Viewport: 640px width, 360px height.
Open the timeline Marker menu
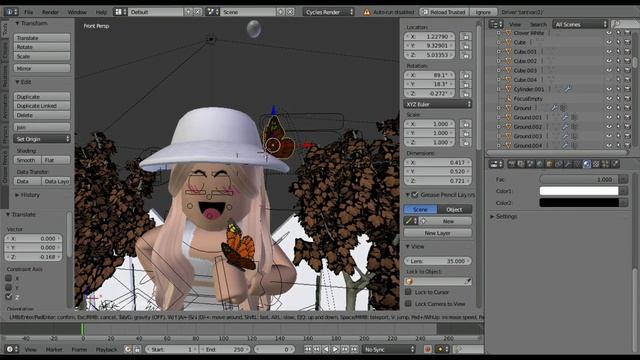(x=54, y=349)
